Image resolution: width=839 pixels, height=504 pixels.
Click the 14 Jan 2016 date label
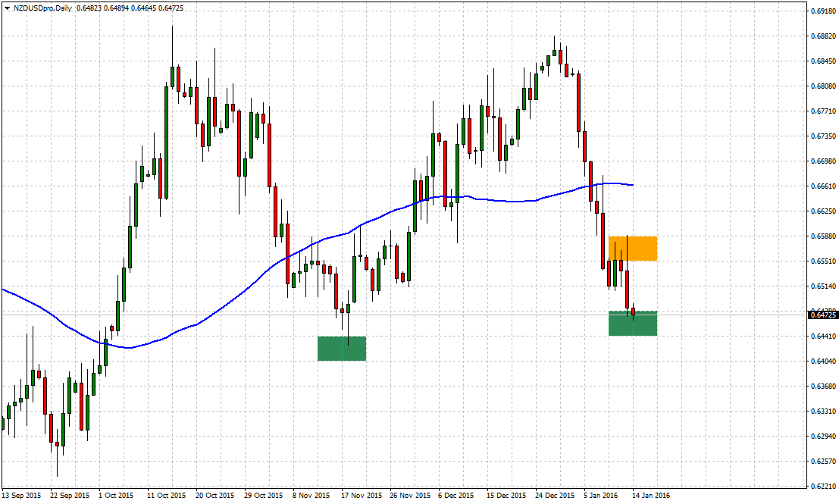click(x=650, y=496)
